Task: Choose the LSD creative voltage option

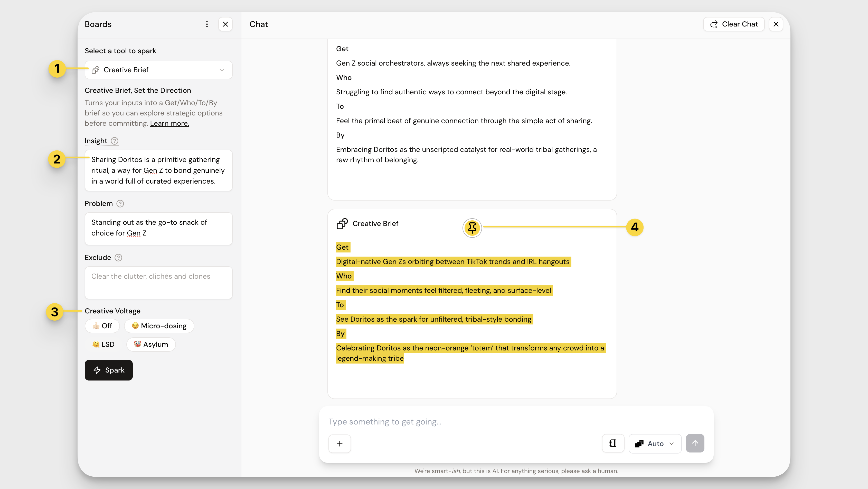Action: (103, 344)
